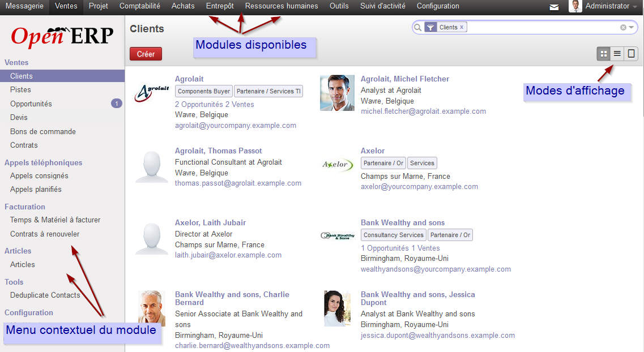Open the Ventes top menu
This screenshot has width=644, height=352.
click(x=66, y=6)
